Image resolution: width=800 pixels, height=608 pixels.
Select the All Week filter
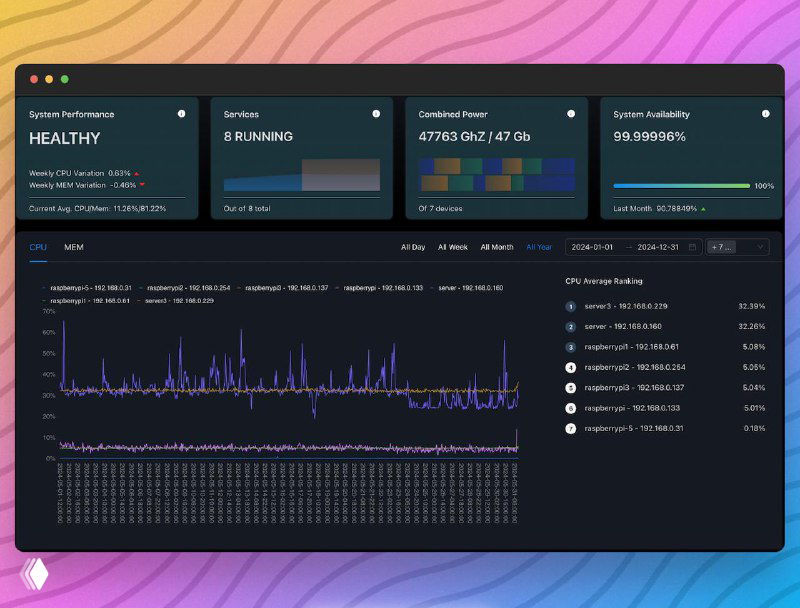point(453,246)
